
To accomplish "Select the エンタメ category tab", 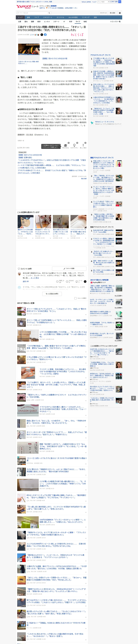I will click(x=47, y=21).
